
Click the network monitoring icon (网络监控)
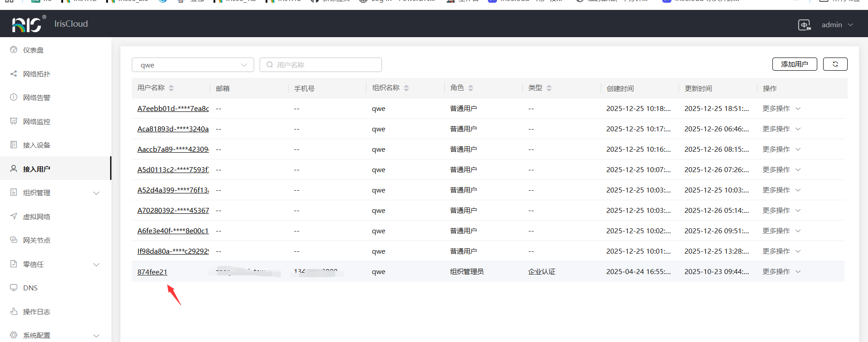point(14,121)
